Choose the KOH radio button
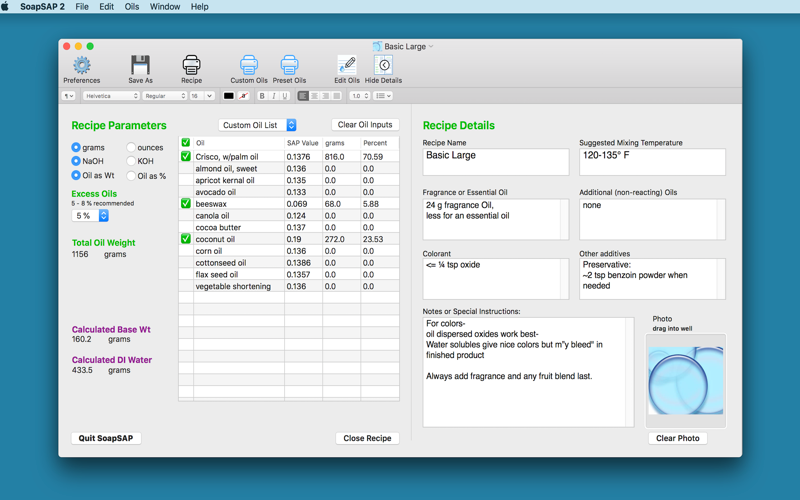 (x=131, y=161)
